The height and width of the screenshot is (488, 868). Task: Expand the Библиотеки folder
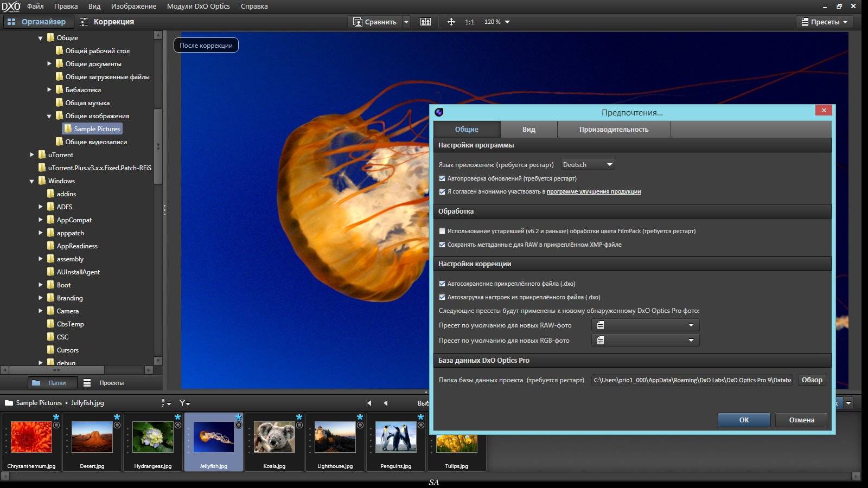click(49, 89)
